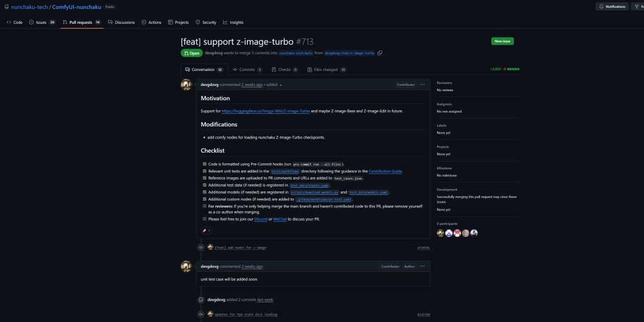The width and height of the screenshot is (644, 322).
Task: Open the Issues tab
Action: coord(42,22)
